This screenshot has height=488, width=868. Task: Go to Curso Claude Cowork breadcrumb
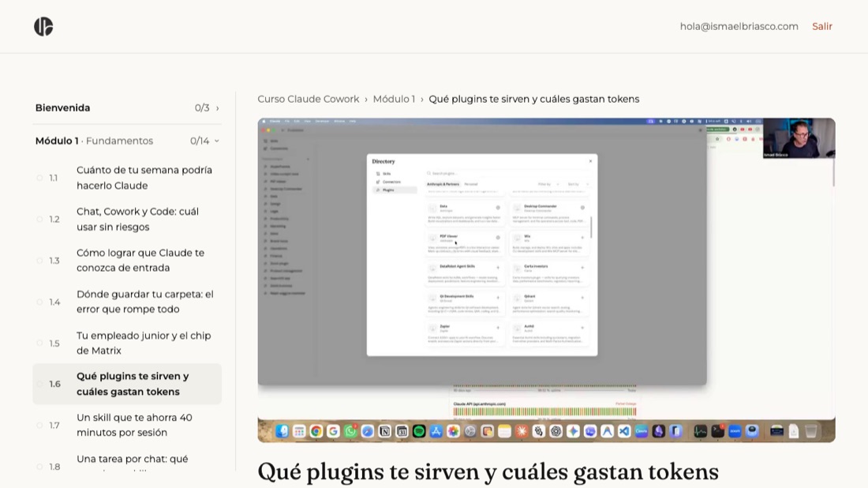309,99
